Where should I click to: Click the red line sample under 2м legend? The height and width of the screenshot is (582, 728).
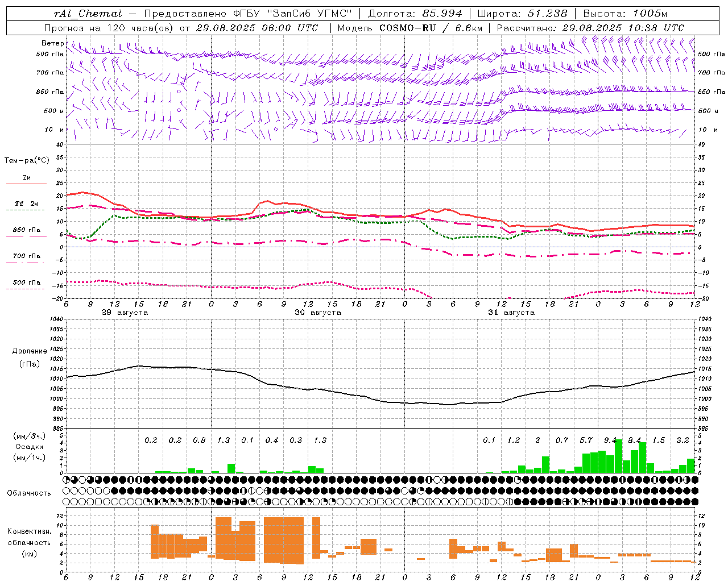coord(26,184)
